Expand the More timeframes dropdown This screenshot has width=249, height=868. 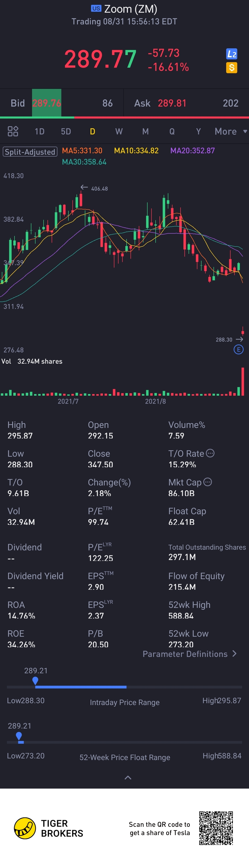tap(231, 131)
